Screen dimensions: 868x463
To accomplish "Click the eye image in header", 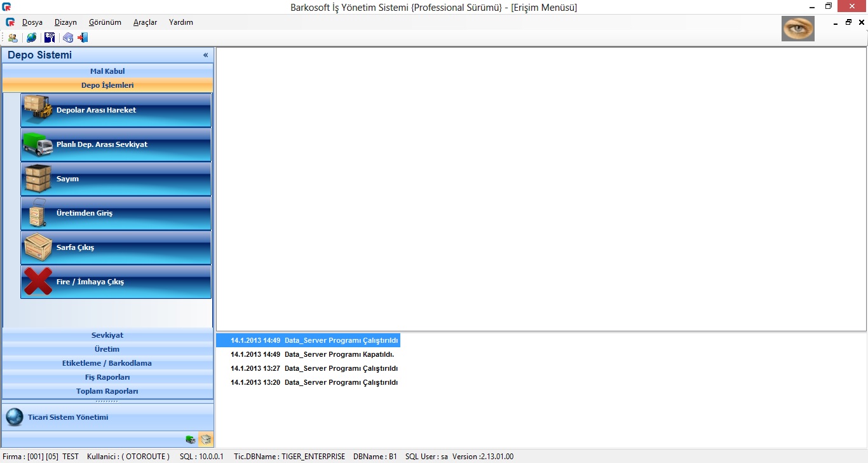I will tap(798, 29).
